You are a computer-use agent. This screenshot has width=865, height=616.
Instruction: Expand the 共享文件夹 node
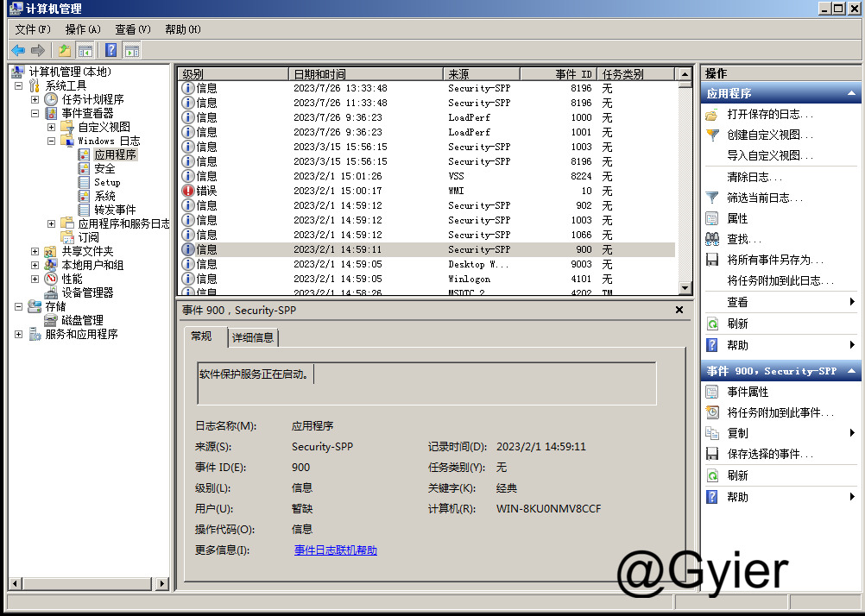coord(35,251)
